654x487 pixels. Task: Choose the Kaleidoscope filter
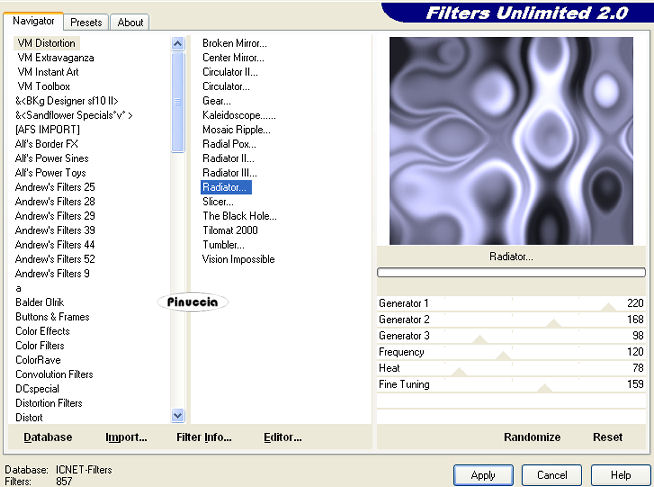[x=239, y=115]
